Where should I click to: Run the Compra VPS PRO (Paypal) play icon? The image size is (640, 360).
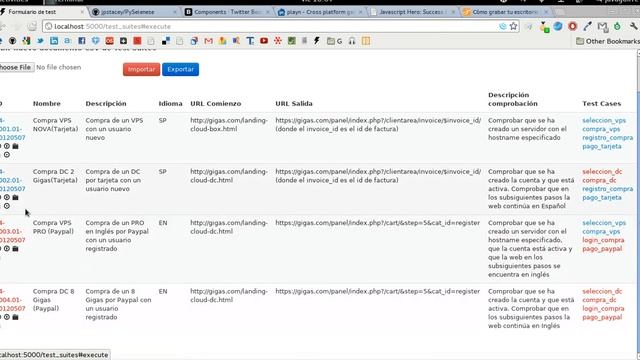(x=7, y=249)
